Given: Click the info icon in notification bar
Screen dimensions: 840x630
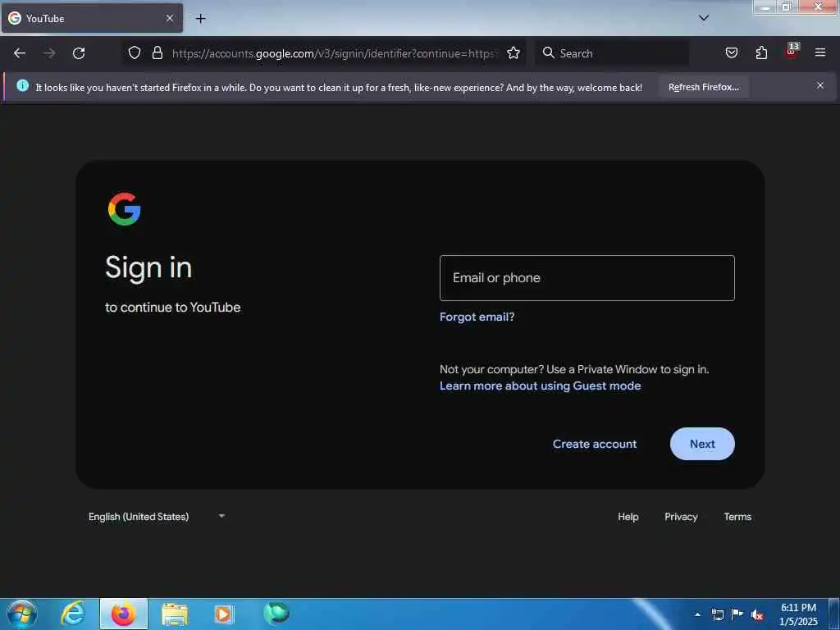Looking at the screenshot, I should [x=22, y=85].
